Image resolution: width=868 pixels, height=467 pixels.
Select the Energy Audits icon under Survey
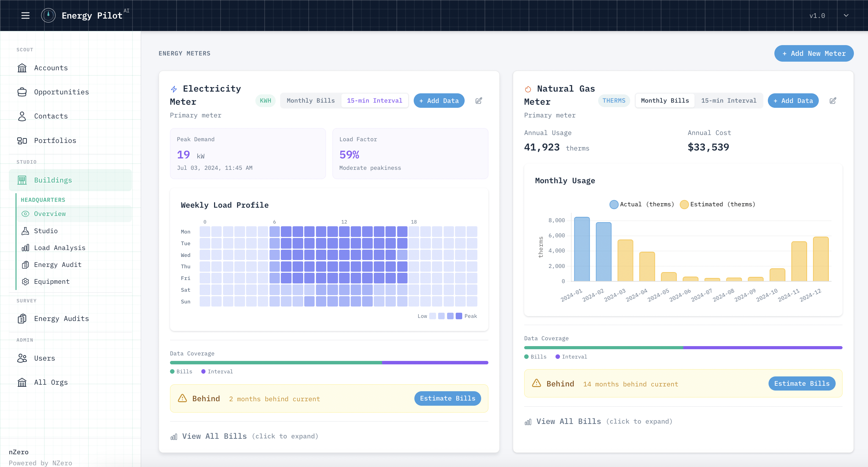22,319
